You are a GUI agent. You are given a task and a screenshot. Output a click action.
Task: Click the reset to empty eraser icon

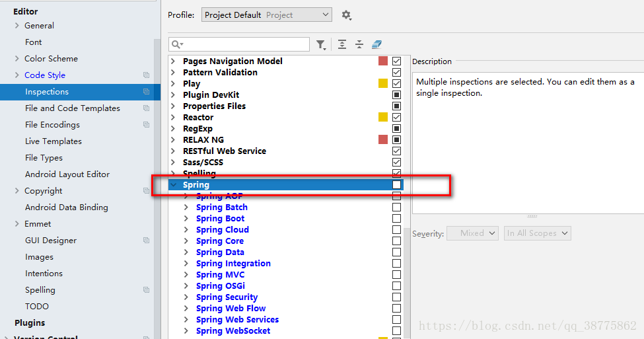376,44
